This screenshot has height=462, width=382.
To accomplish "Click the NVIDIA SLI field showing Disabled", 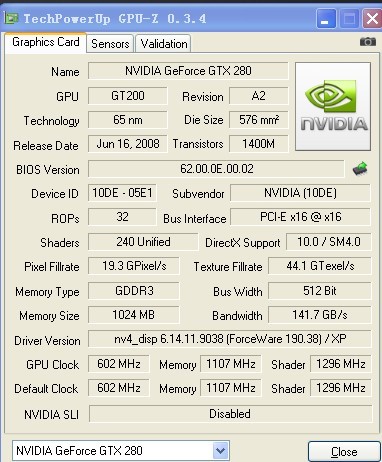I will [x=230, y=414].
